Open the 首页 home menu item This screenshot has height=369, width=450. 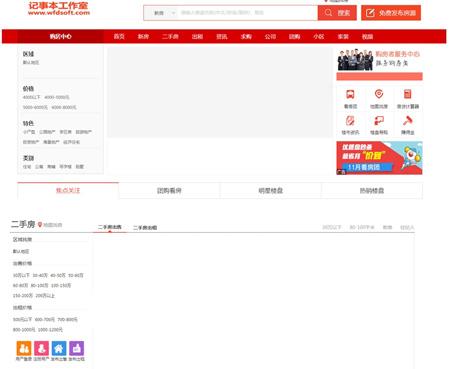[119, 36]
